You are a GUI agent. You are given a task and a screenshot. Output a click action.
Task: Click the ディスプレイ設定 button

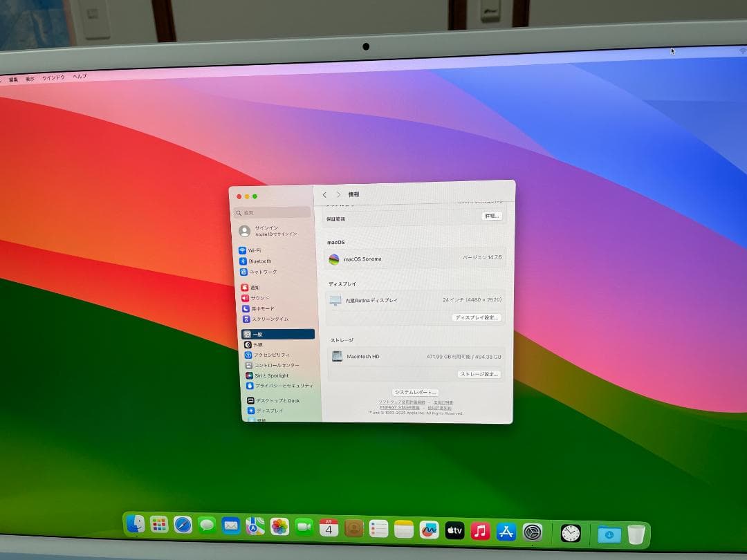[477, 318]
